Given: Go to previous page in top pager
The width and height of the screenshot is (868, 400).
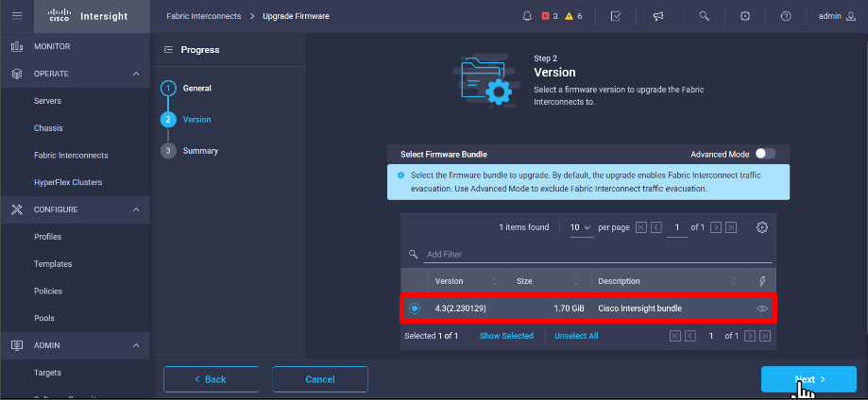Looking at the screenshot, I should 656,227.
